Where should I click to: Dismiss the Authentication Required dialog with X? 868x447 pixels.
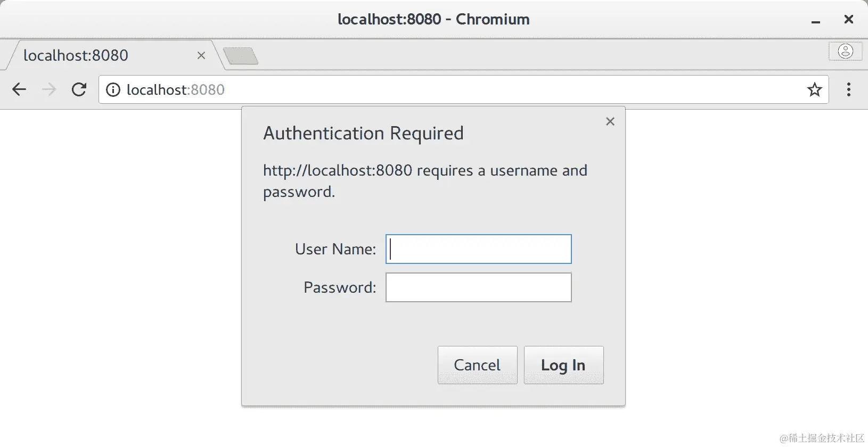click(610, 121)
